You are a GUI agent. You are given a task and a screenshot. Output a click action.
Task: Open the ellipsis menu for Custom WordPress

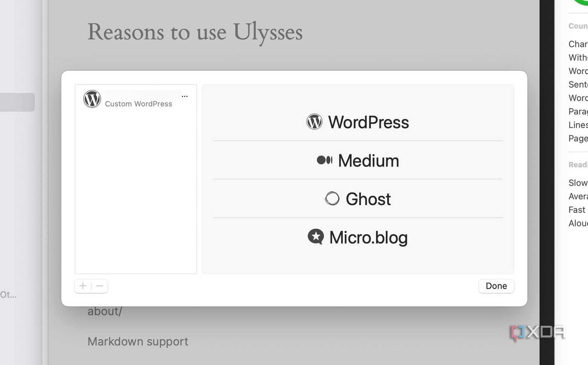pyautogui.click(x=185, y=96)
